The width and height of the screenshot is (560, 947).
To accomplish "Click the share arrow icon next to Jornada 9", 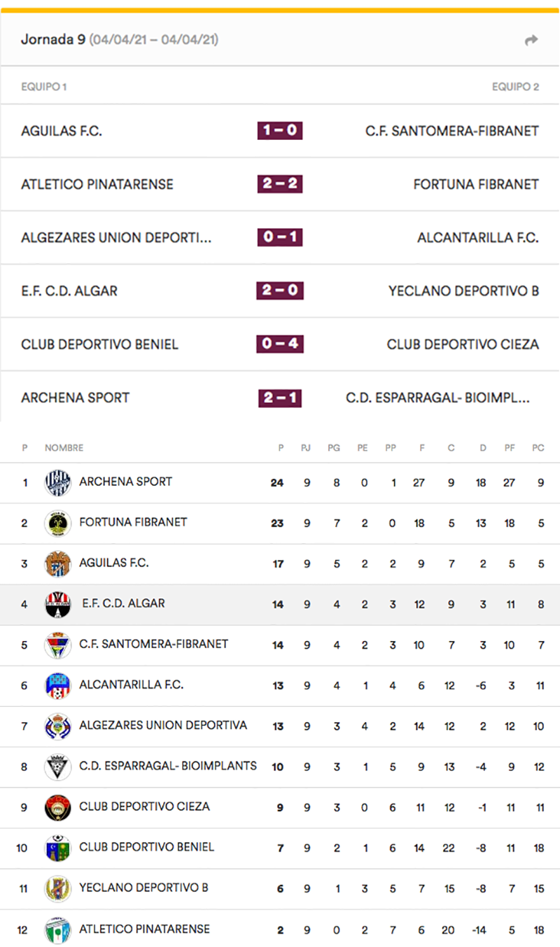I will 531,40.
